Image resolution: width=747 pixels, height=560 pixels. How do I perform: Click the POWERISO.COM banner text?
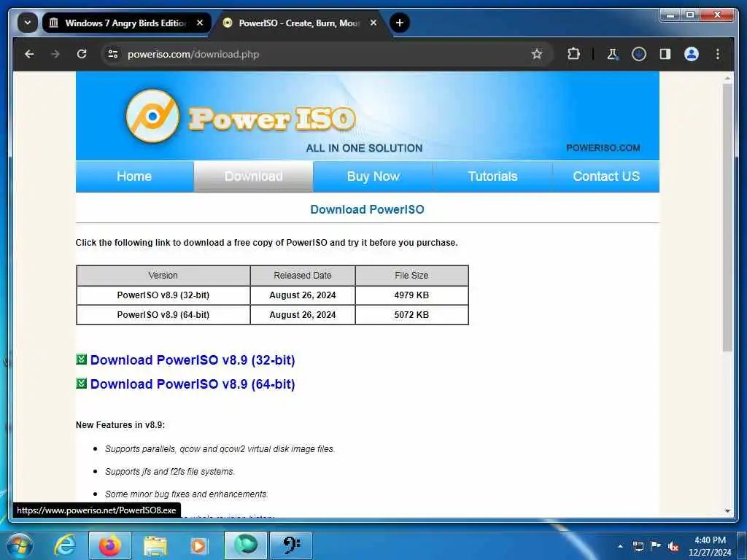(603, 147)
